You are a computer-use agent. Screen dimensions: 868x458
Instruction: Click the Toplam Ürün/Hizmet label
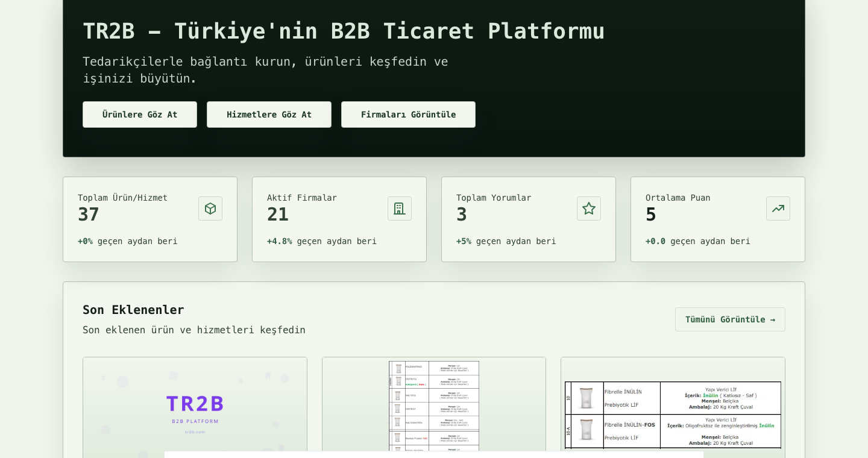[x=123, y=198]
